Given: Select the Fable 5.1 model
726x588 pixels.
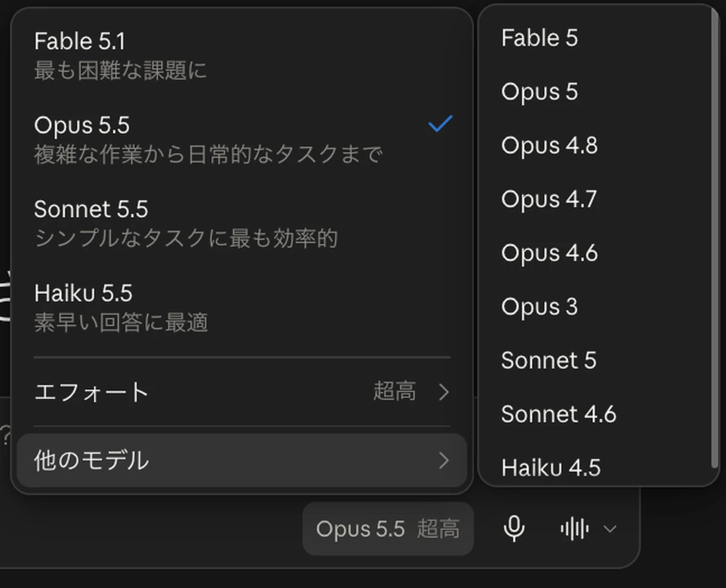Looking at the screenshot, I should 242,56.
